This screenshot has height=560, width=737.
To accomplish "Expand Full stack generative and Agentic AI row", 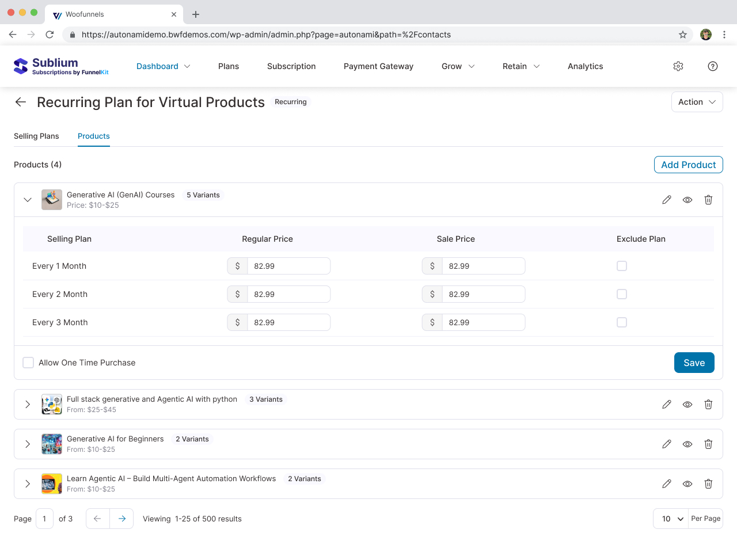I will (28, 405).
